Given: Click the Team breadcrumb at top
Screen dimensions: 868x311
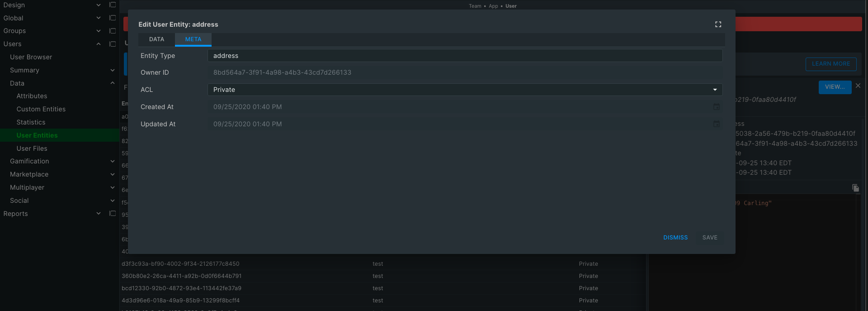Looking at the screenshot, I should [475, 6].
